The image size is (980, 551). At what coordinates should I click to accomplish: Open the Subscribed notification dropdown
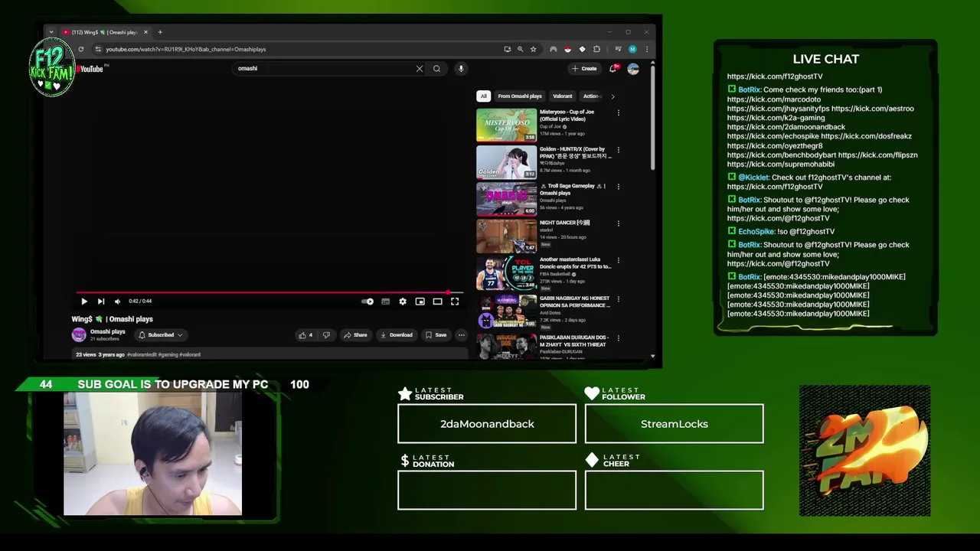click(161, 335)
